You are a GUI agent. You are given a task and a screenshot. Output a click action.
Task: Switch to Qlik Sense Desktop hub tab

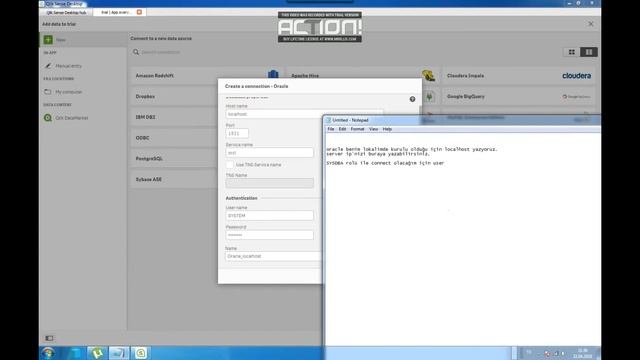[66, 13]
